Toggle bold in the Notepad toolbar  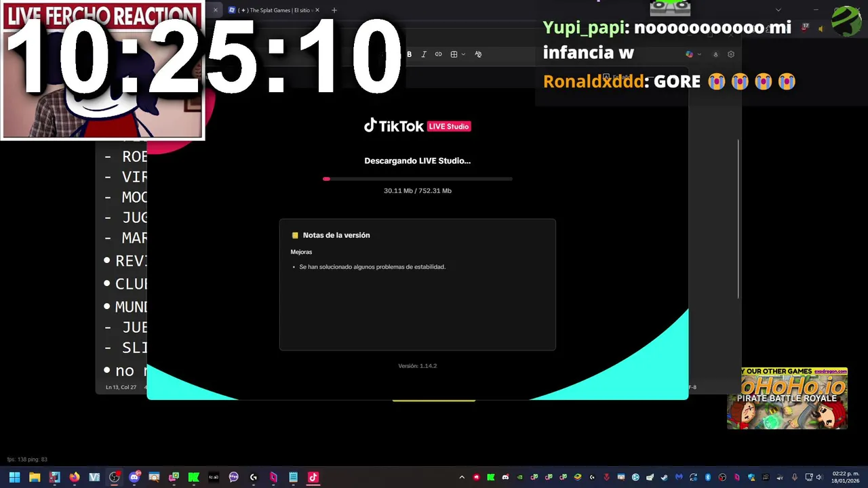(409, 54)
